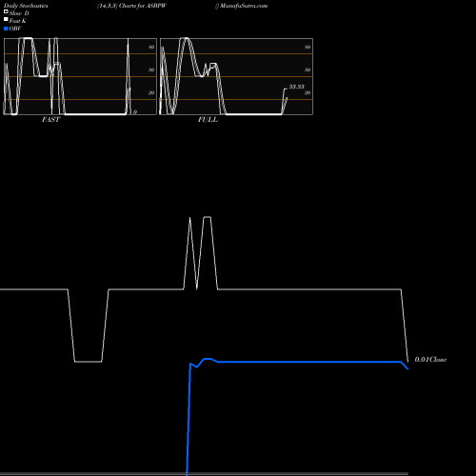Click the top of the white price peak

[208, 217]
